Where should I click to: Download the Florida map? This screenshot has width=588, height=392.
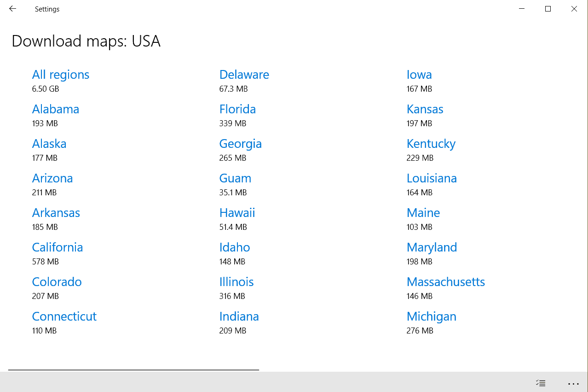pos(237,109)
